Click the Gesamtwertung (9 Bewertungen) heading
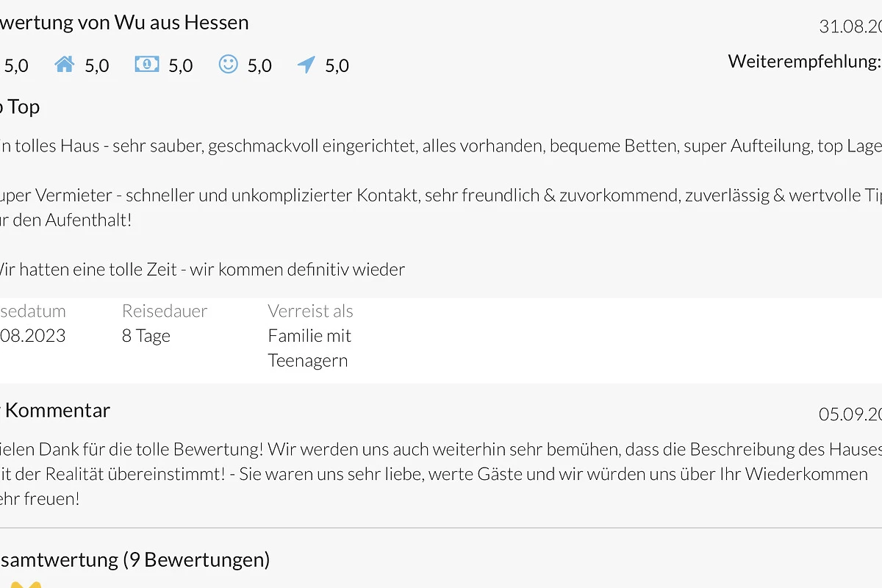The image size is (882, 588). pos(135,560)
